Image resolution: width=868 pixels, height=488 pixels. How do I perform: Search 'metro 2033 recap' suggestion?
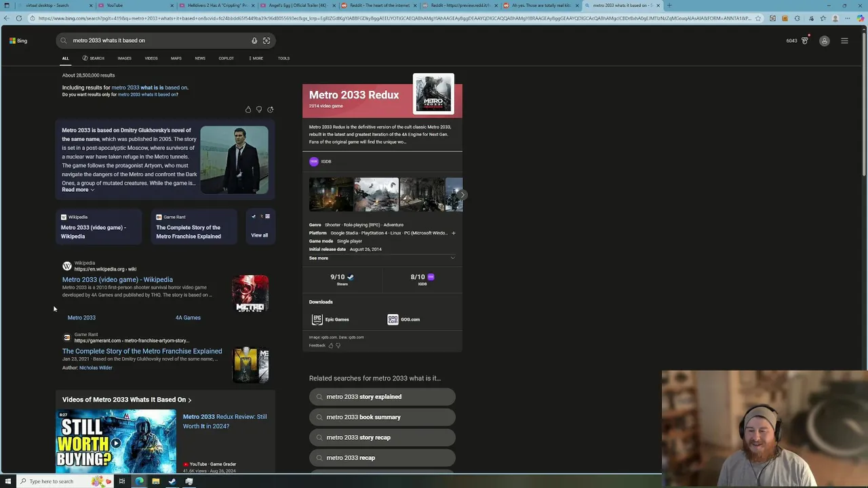[x=382, y=458]
